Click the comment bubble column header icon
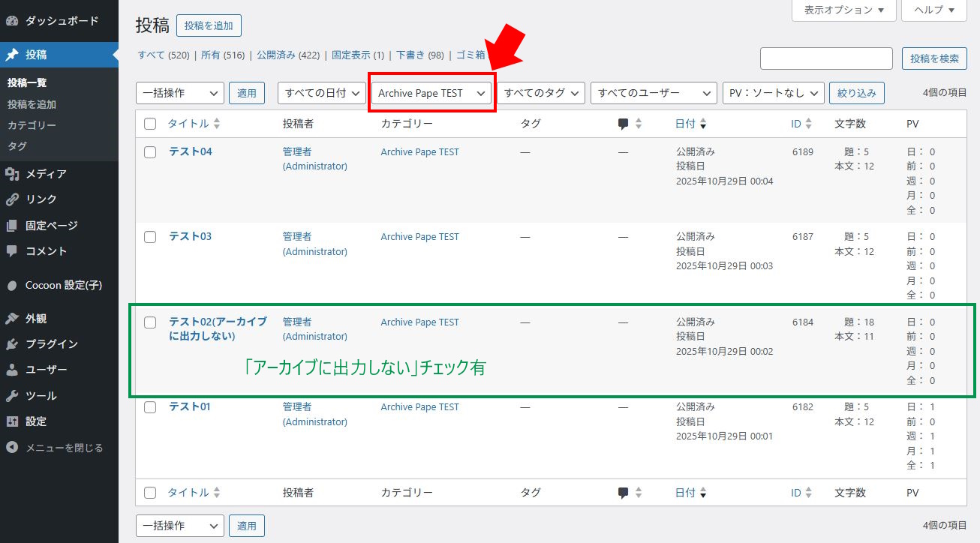 tap(623, 124)
